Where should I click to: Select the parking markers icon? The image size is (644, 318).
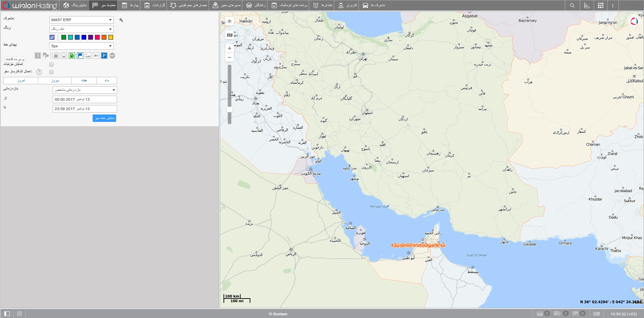click(x=104, y=55)
